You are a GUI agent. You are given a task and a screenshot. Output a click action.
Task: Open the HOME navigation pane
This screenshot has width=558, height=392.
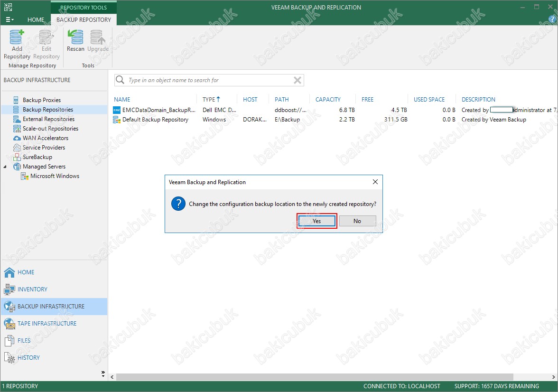point(53,272)
